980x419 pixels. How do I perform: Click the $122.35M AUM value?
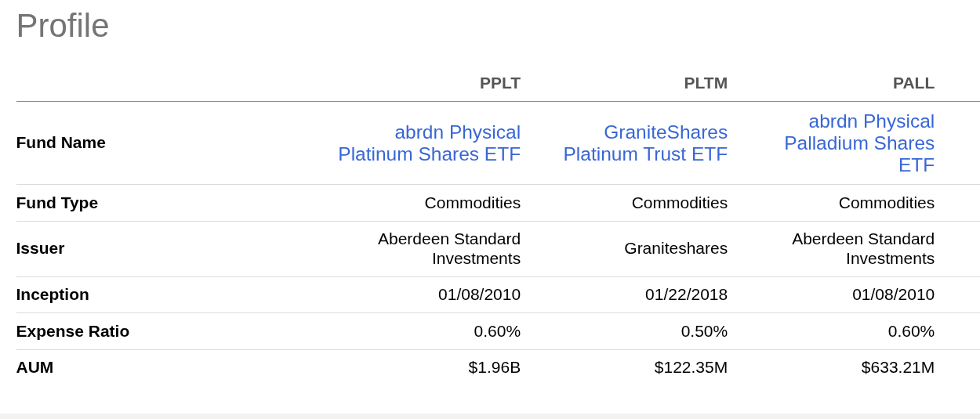pyautogui.click(x=691, y=367)
